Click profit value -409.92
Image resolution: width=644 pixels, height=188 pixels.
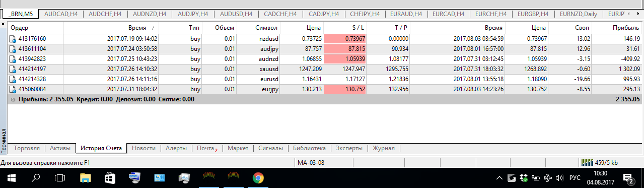point(629,59)
